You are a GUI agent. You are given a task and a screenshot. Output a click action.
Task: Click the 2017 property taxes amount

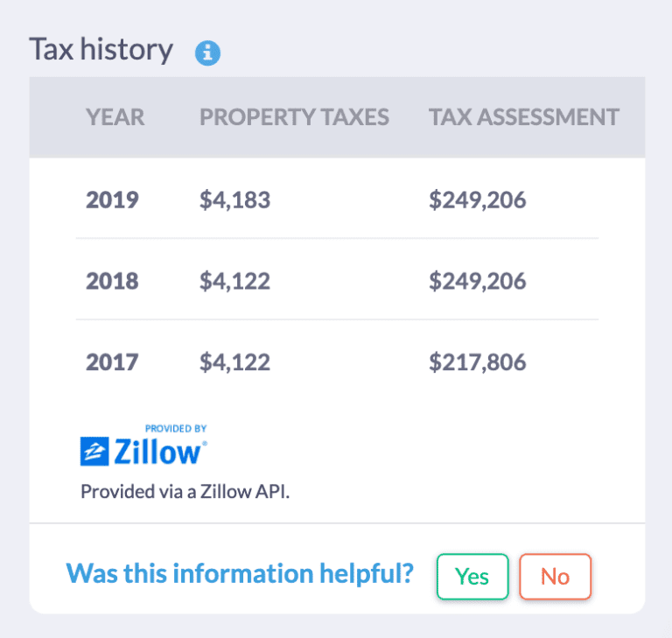click(x=234, y=361)
